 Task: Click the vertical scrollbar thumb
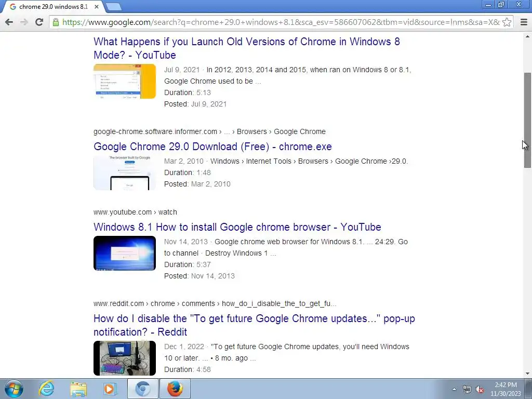tap(527, 120)
